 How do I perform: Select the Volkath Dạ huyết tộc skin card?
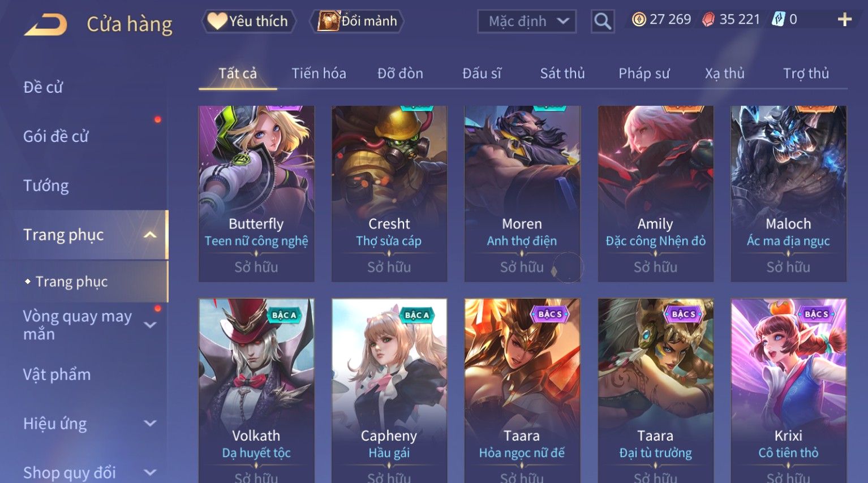point(256,390)
